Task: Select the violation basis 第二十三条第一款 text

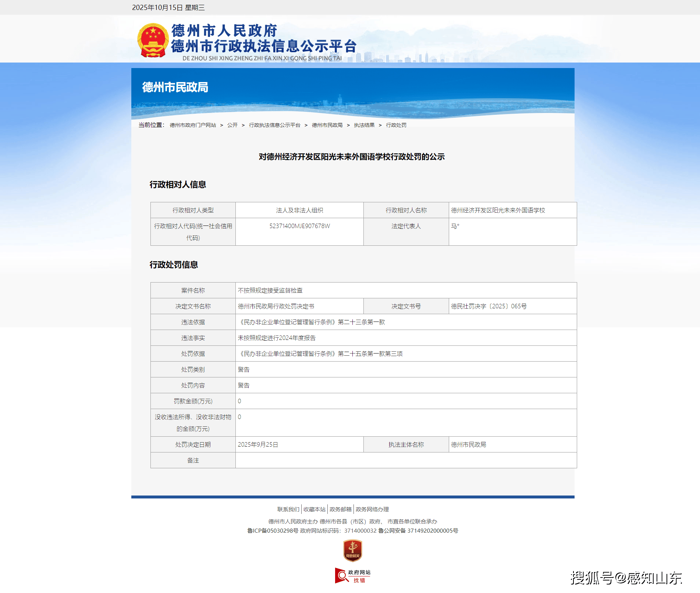Action: (361, 322)
